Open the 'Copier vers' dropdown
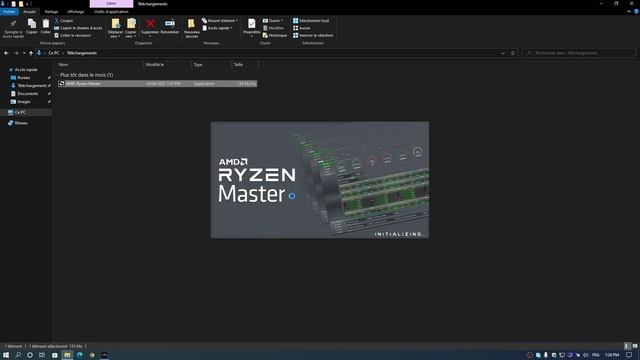The height and width of the screenshot is (360, 640). click(131, 29)
